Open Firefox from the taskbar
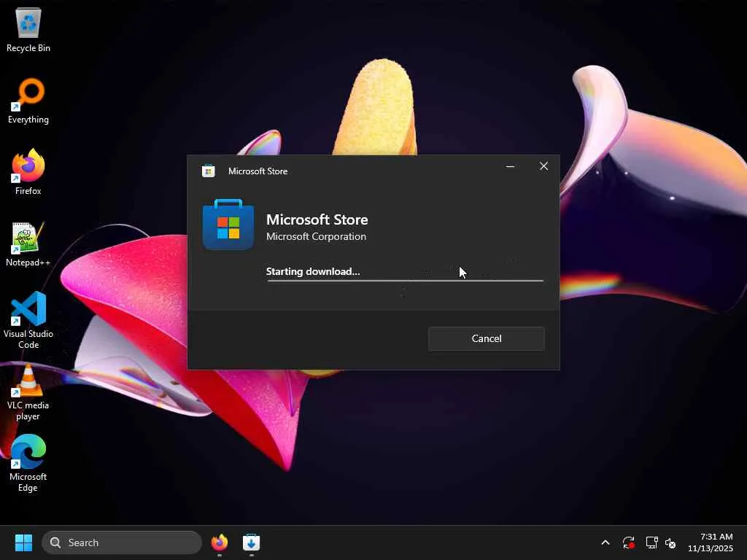Image resolution: width=747 pixels, height=560 pixels. pyautogui.click(x=220, y=542)
